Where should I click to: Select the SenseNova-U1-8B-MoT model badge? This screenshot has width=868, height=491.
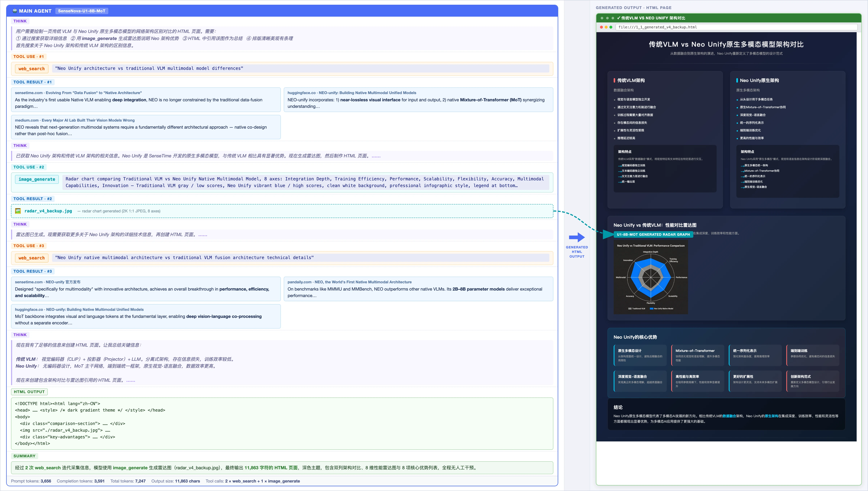[82, 11]
